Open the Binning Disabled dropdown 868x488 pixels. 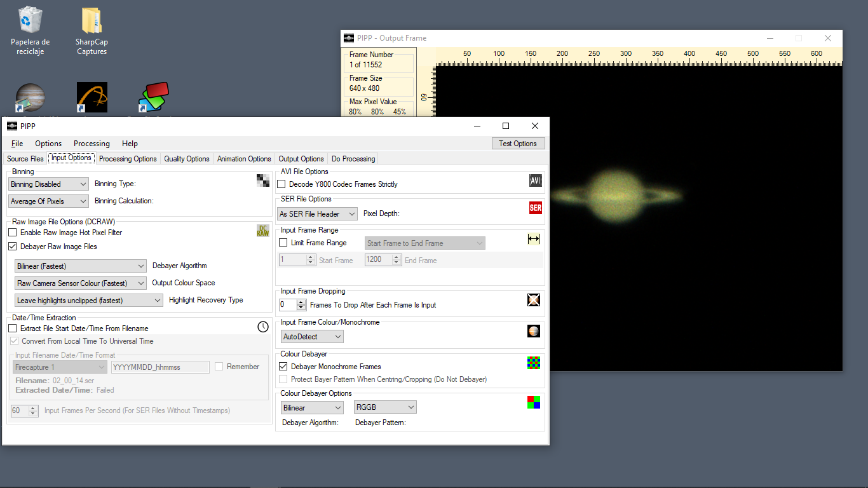[x=48, y=184]
